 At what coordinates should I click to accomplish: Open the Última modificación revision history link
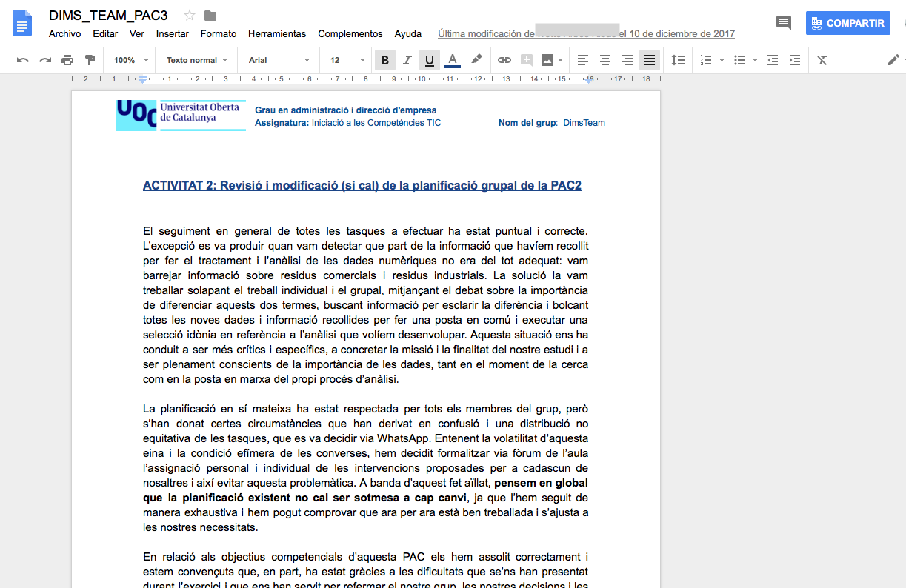tap(587, 33)
